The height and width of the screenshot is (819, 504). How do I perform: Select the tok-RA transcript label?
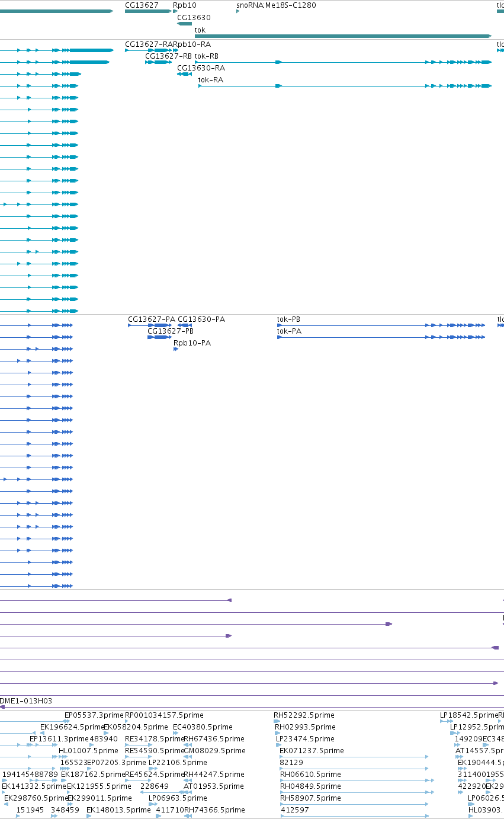click(x=211, y=80)
